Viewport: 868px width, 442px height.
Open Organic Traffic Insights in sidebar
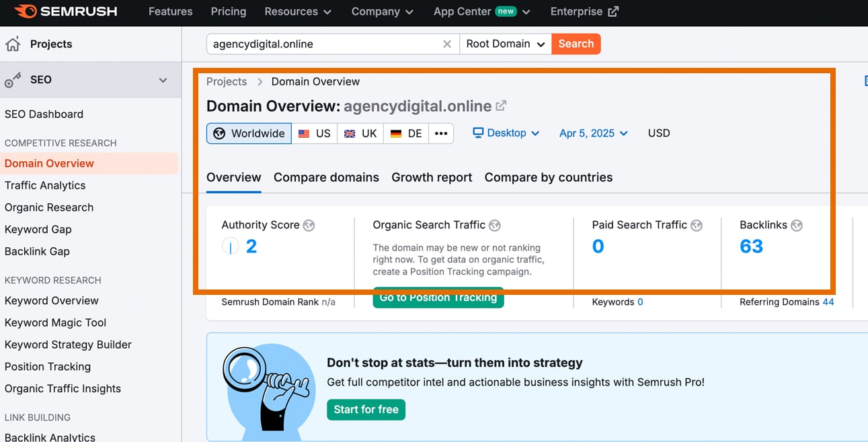point(63,388)
